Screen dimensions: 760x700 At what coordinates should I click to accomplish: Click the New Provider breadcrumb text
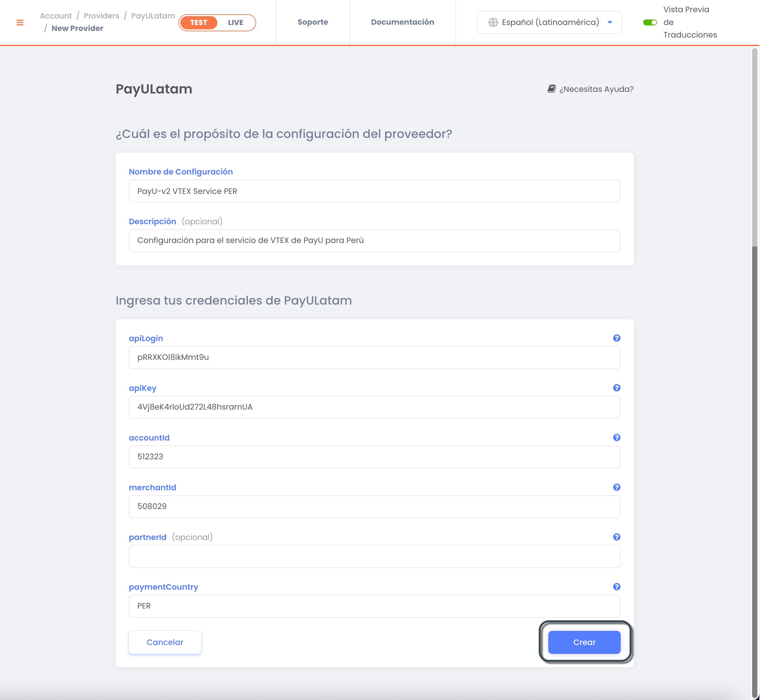(x=77, y=28)
